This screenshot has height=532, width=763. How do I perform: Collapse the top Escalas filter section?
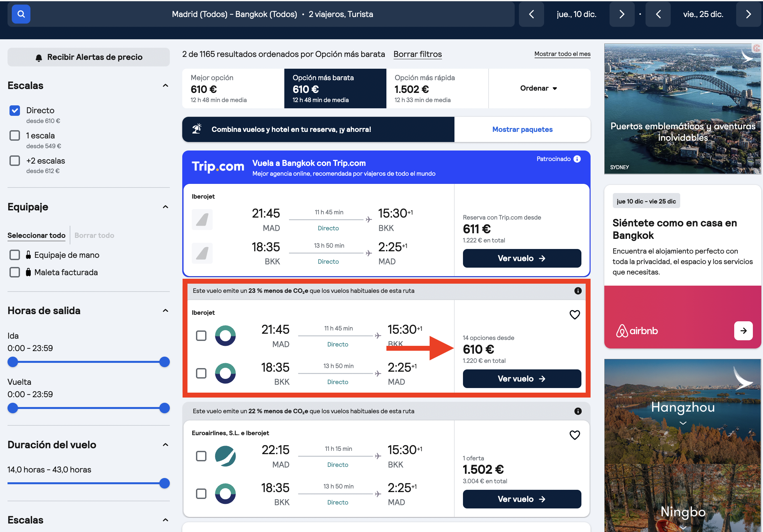tap(165, 85)
